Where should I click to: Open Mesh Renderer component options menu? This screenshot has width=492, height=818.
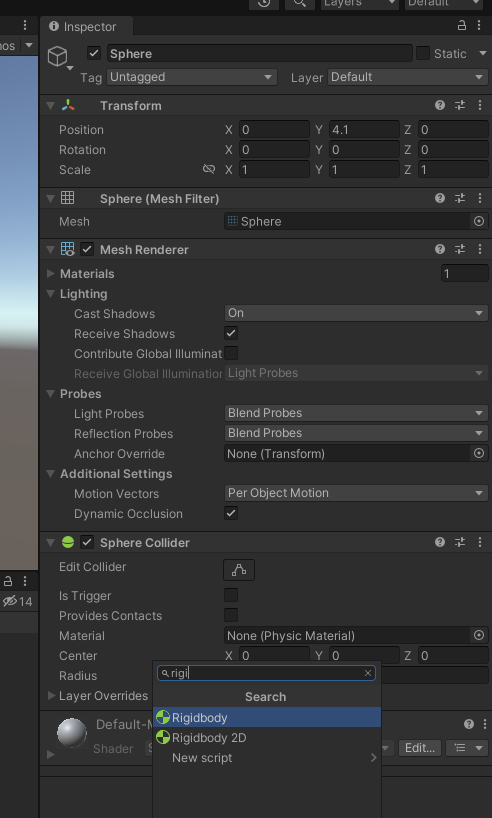coord(479,249)
